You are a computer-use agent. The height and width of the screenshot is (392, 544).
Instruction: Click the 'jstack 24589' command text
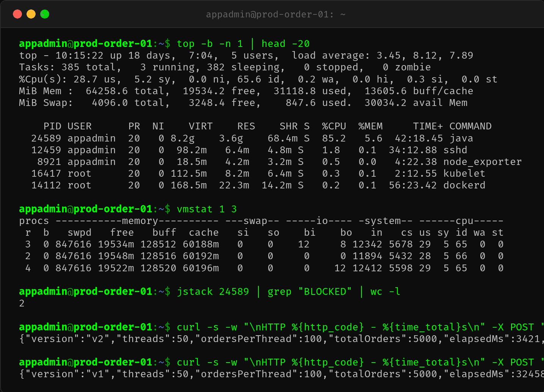click(213, 292)
